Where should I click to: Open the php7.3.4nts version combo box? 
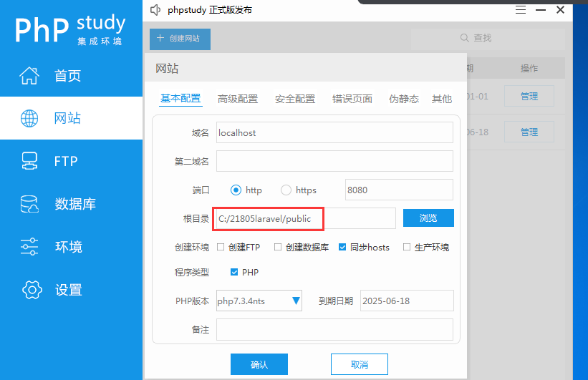coord(259,301)
